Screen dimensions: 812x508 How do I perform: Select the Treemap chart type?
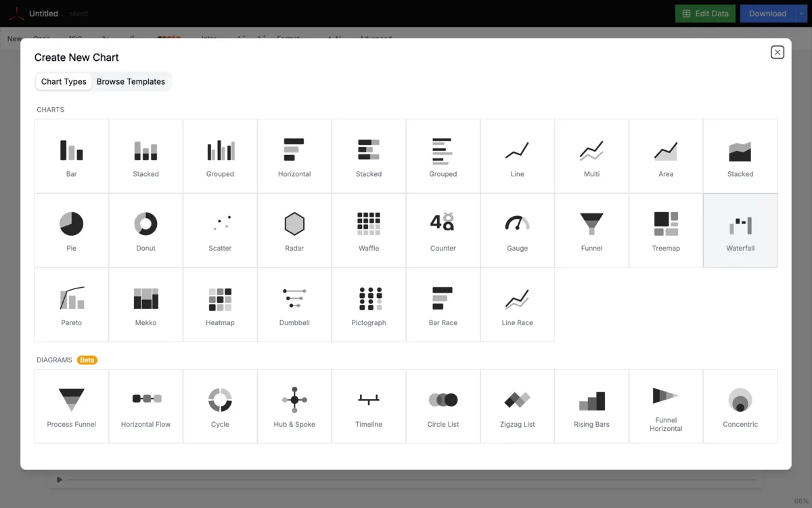(666, 230)
